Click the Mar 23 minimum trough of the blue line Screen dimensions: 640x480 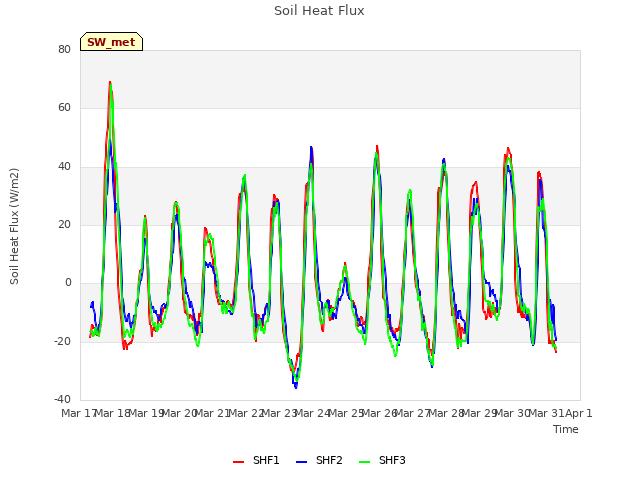click(x=296, y=388)
